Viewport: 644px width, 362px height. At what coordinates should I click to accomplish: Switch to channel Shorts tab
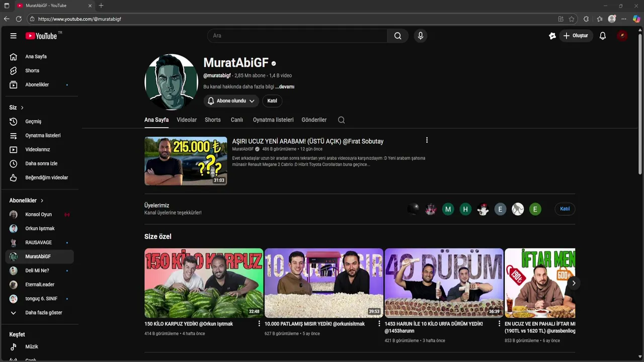tap(213, 120)
